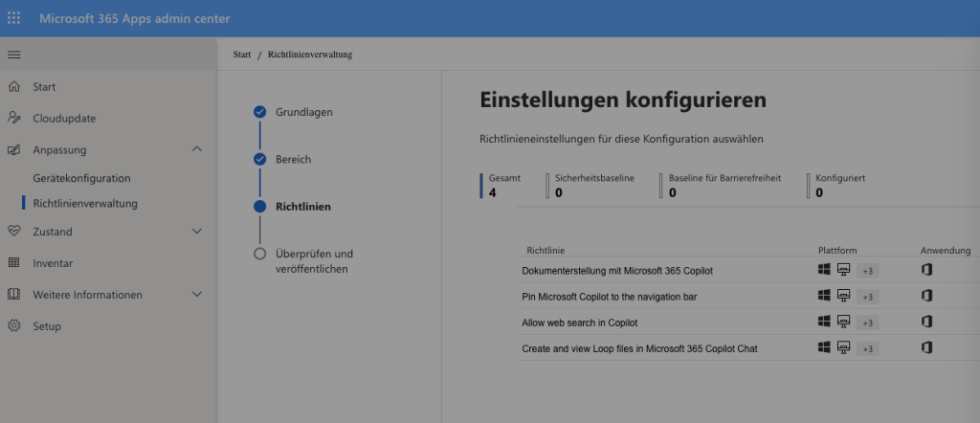This screenshot has height=423, width=980.
Task: Expand the Zustand section chevron
Action: 197,232
